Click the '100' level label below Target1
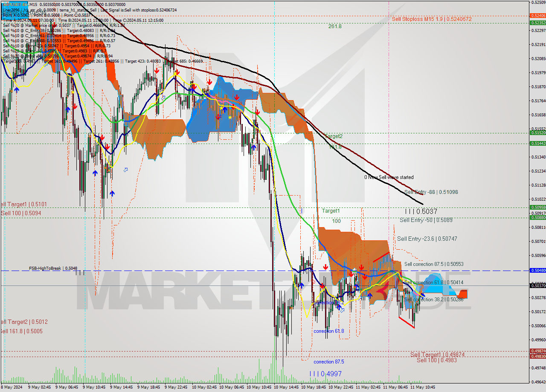Screen dimensions: 546x392 pyautogui.click(x=337, y=221)
